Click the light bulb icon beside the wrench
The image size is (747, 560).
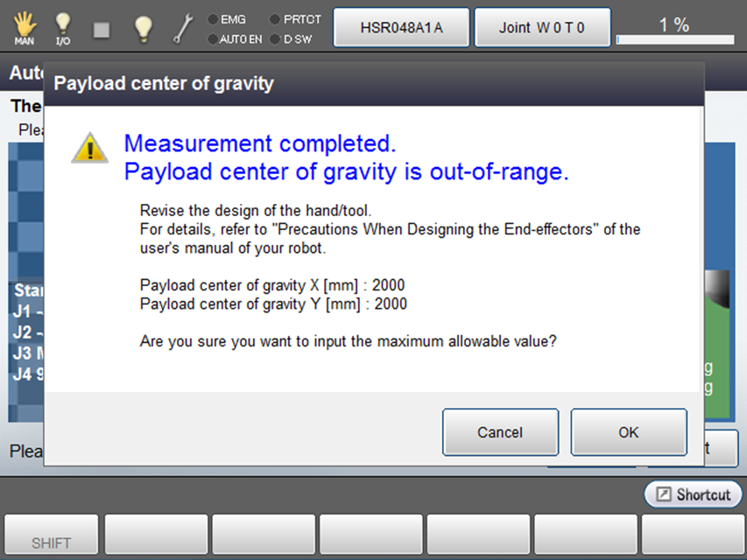click(x=144, y=28)
